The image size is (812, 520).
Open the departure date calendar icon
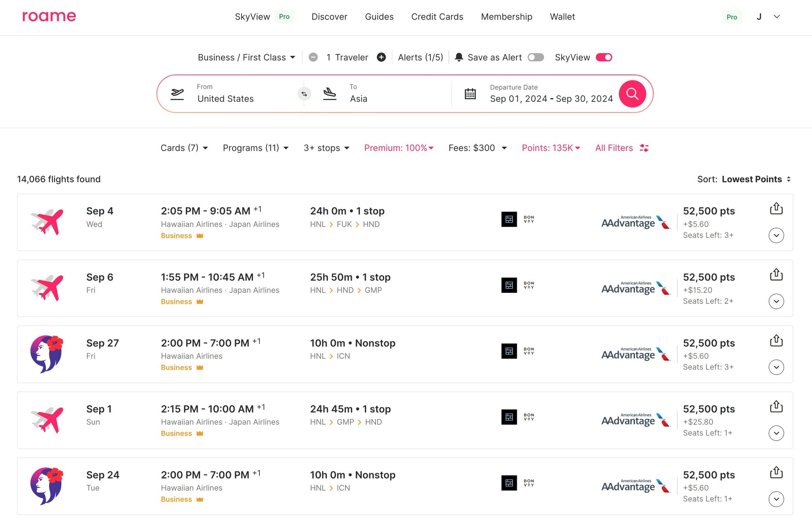pyautogui.click(x=470, y=94)
